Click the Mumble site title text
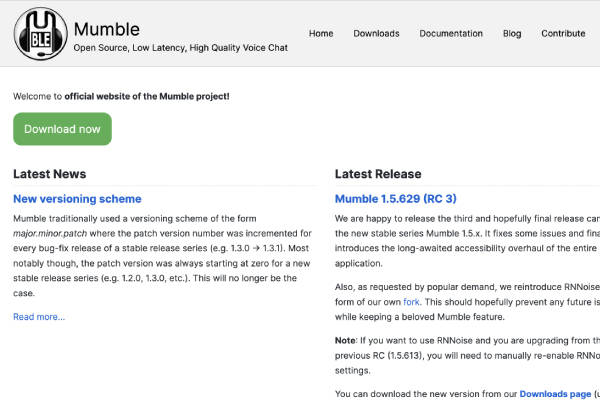 click(x=107, y=29)
